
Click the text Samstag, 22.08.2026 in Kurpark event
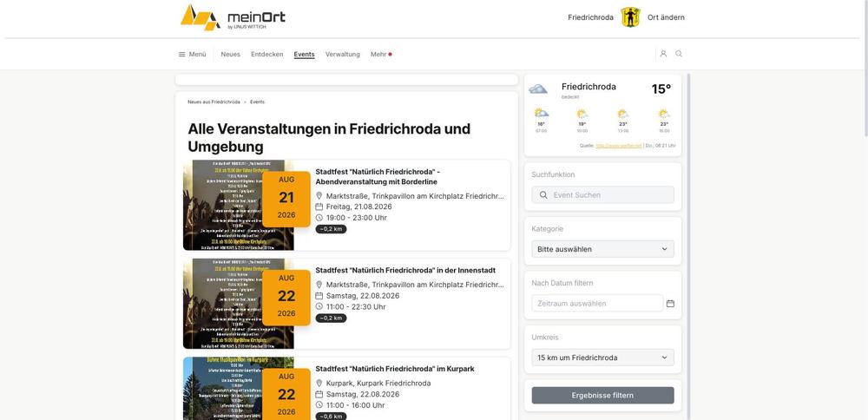[363, 394]
